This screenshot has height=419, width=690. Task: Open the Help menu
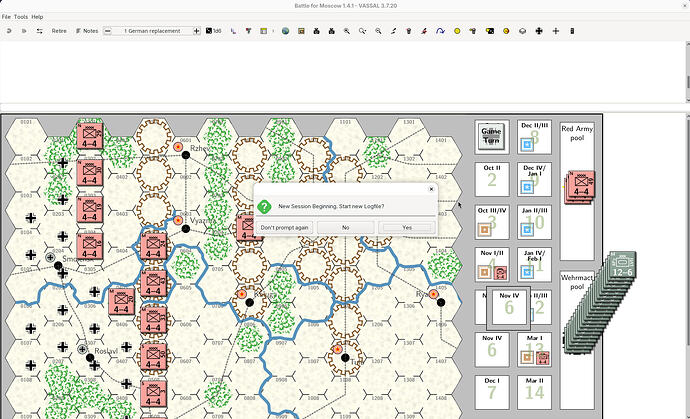[38, 17]
